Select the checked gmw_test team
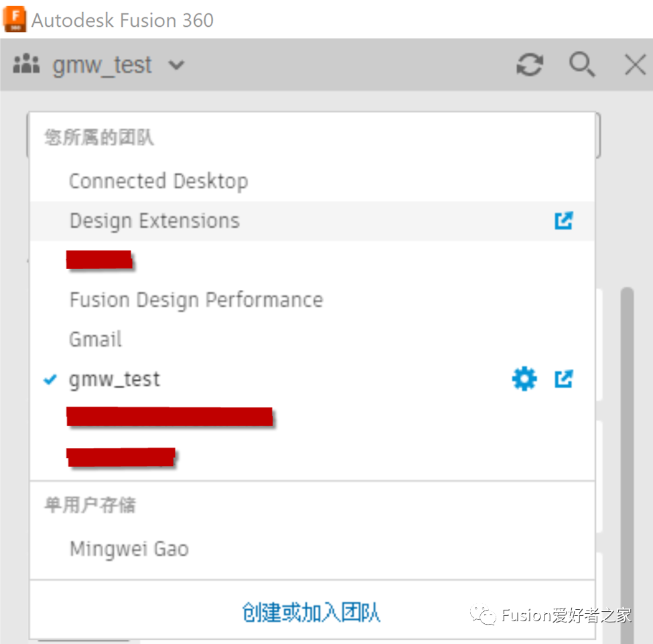Image resolution: width=653 pixels, height=644 pixels. 115,380
